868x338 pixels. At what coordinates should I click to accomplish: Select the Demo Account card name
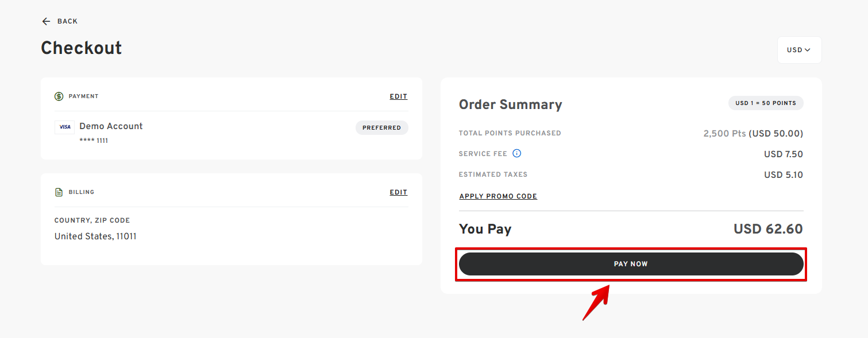point(111,126)
